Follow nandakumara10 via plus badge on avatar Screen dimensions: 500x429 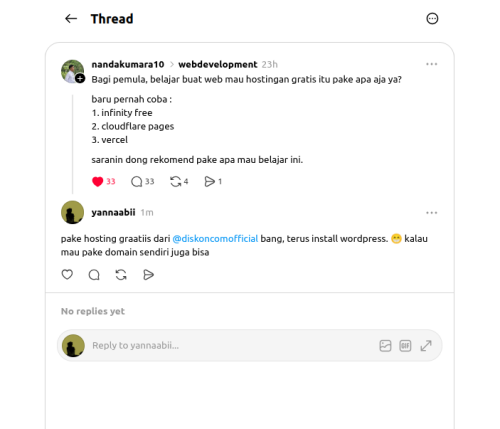pyautogui.click(x=80, y=79)
